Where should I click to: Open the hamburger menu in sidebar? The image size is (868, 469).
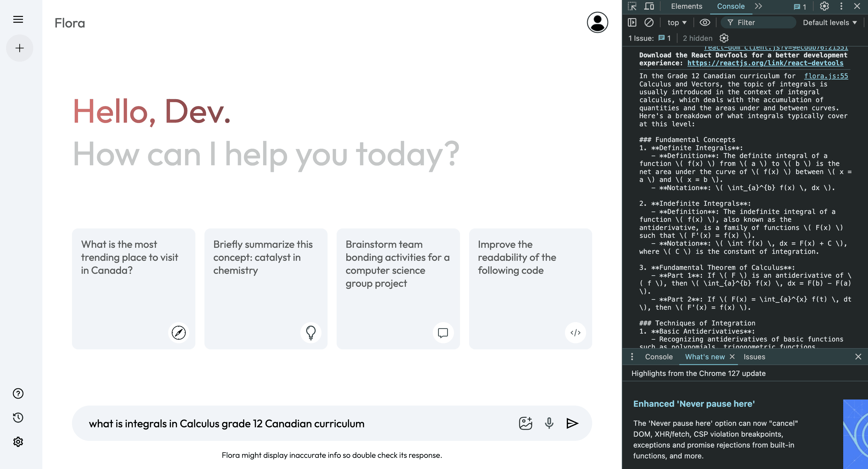18,20
